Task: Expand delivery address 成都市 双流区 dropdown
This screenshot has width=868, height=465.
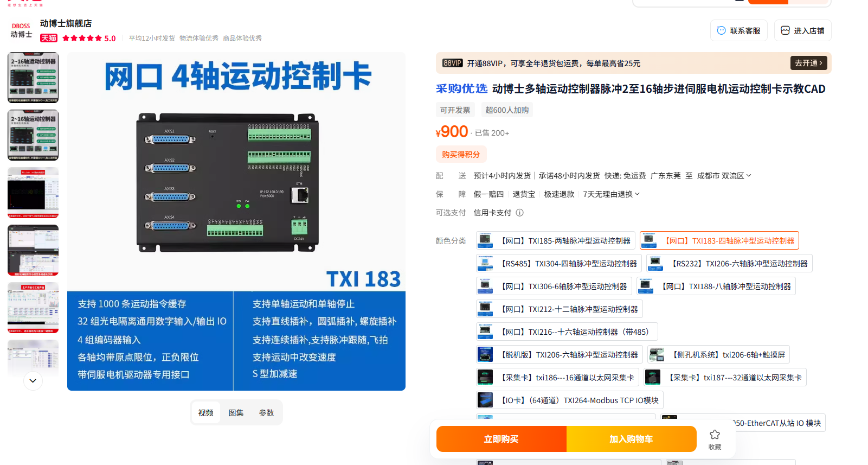Action: pyautogui.click(x=724, y=176)
